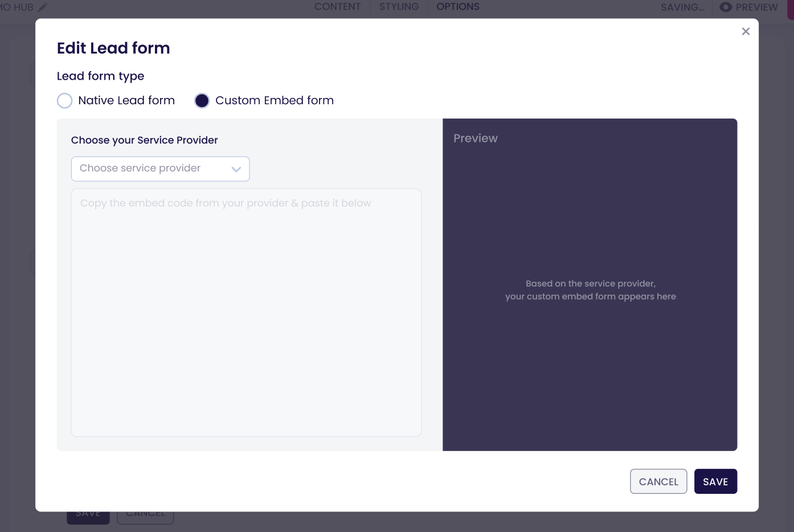Open the OPTIONS tab
The width and height of the screenshot is (794, 532).
(458, 7)
